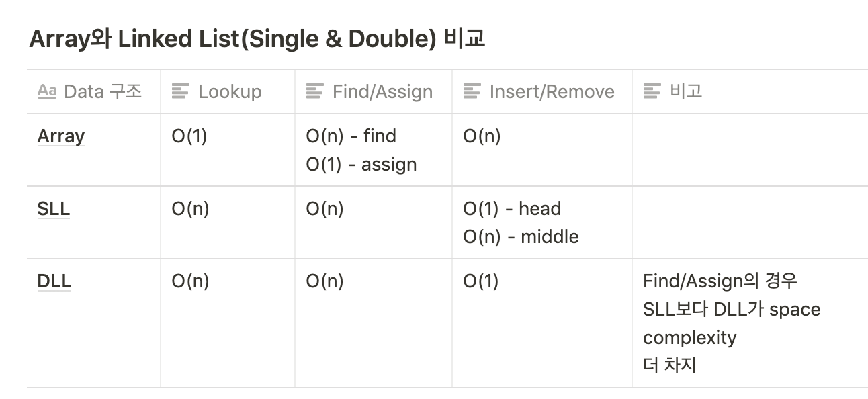Open the Lookup column header menu
This screenshot has height=399, width=868.
pos(228,91)
